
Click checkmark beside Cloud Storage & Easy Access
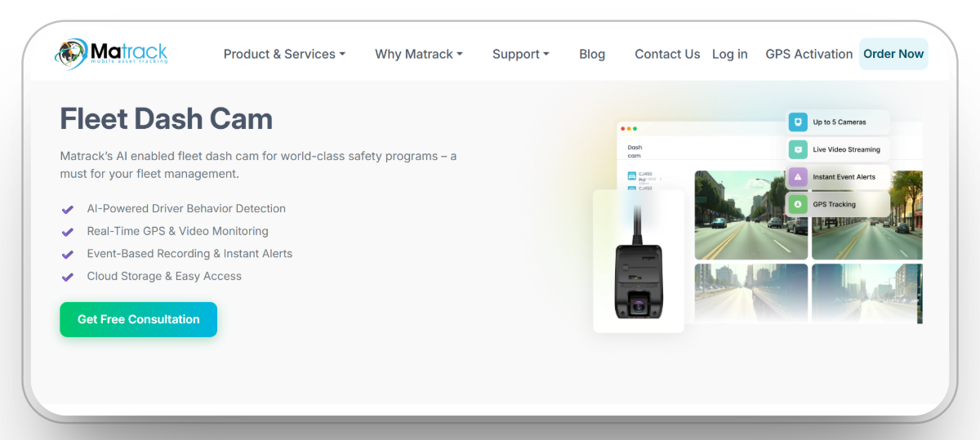coord(68,277)
